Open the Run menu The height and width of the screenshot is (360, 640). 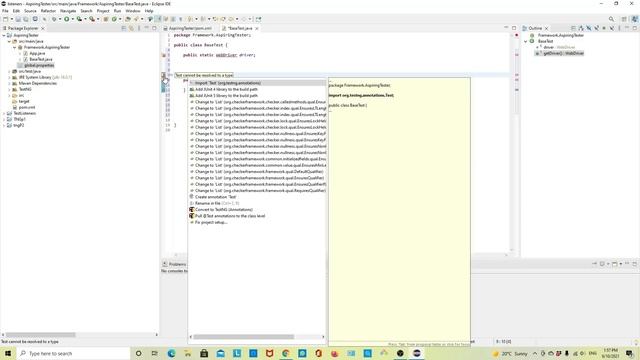tap(118, 11)
